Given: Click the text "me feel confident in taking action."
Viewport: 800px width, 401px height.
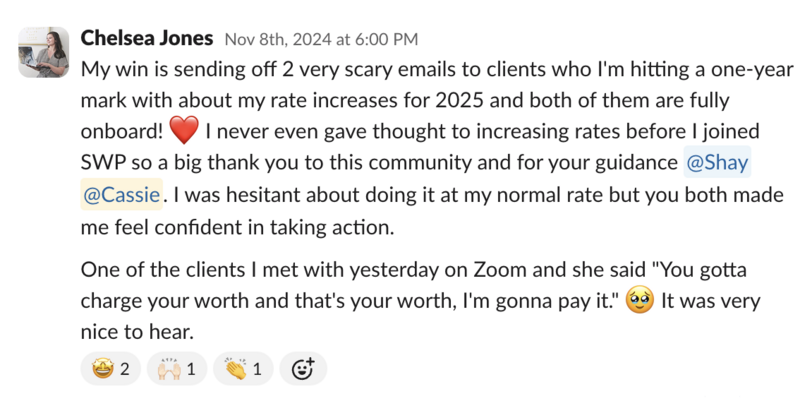Looking at the screenshot, I should tap(237, 227).
